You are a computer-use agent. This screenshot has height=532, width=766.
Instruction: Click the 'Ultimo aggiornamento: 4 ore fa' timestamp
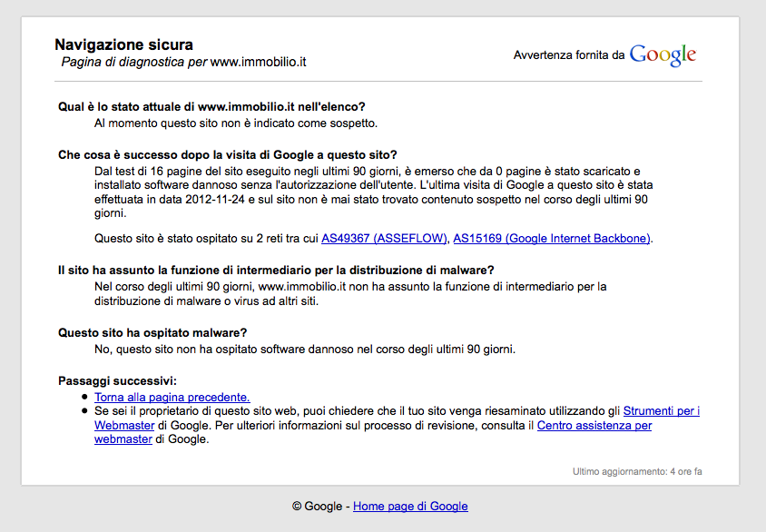pos(637,471)
